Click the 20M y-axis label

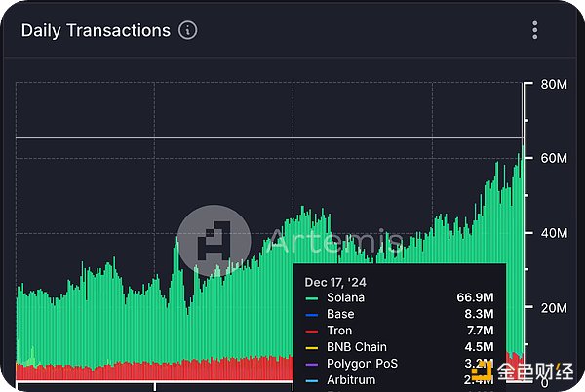tap(553, 308)
